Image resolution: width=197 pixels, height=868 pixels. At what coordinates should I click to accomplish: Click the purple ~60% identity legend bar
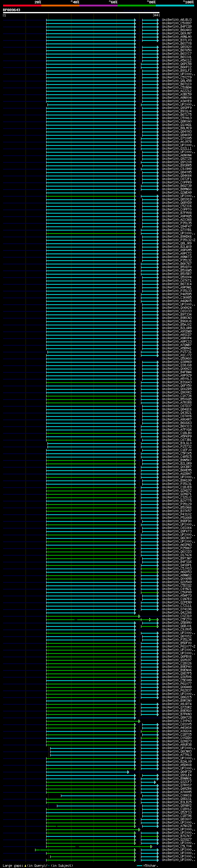pyautogui.click(x=98, y=6)
